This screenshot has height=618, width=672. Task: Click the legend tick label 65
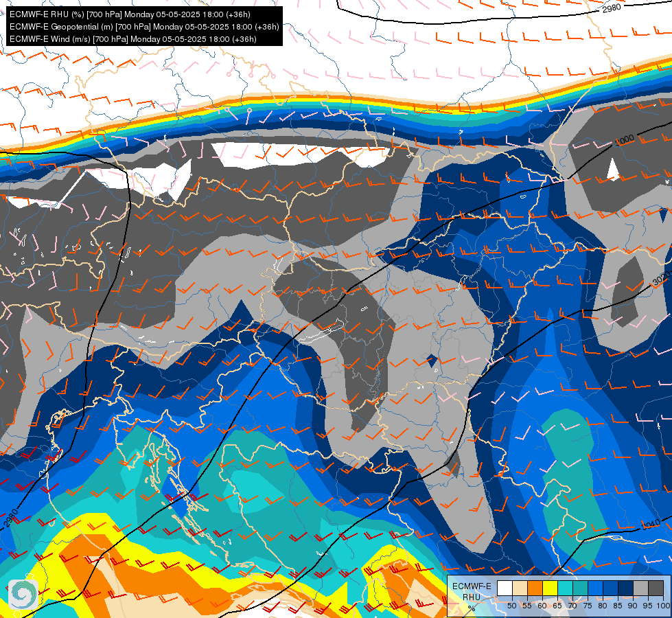(x=557, y=606)
